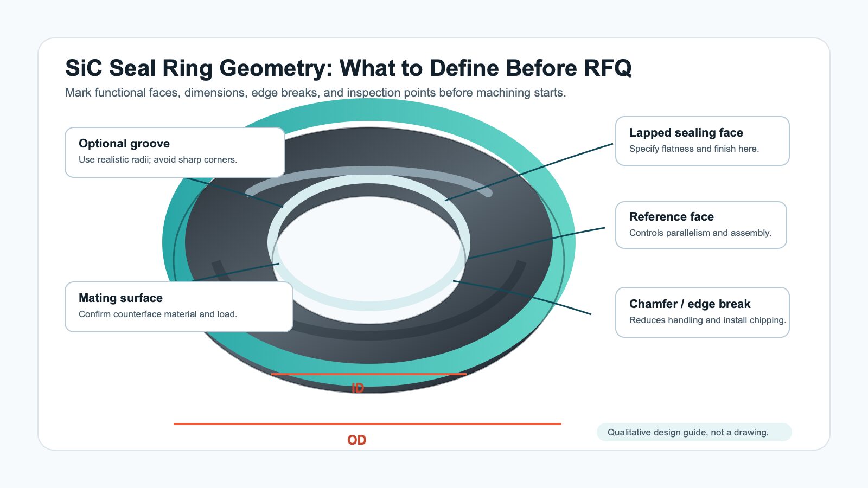Screen dimensions: 868x488
Task: Click the 'Qualitative design guide, not a drawing.' note
Action: point(694,432)
